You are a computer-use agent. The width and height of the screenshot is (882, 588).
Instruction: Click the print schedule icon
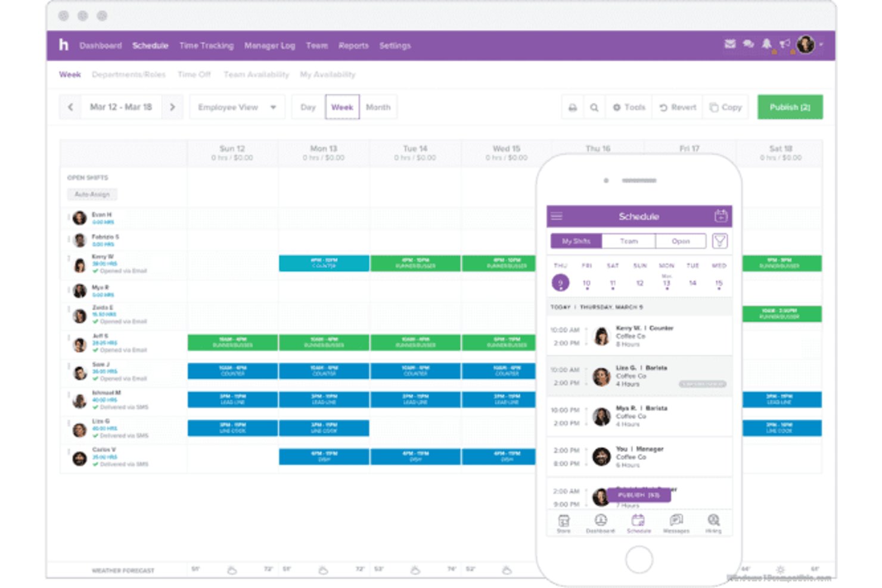click(x=572, y=107)
